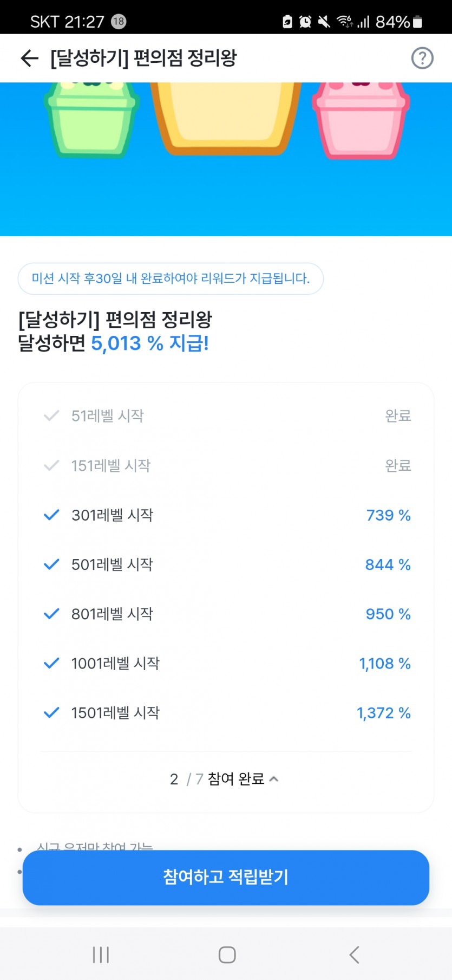452x980 pixels.
Task: Tap the 참여하고 적립받기 button
Action: [x=226, y=877]
